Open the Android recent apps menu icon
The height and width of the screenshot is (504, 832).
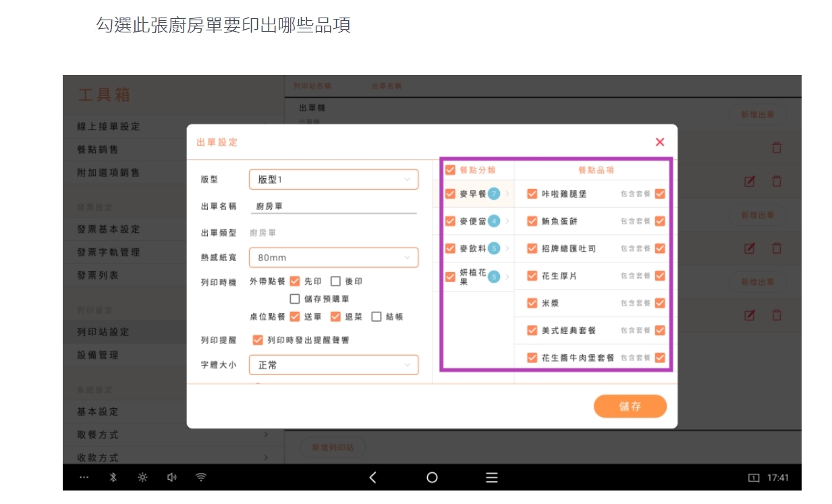click(492, 477)
